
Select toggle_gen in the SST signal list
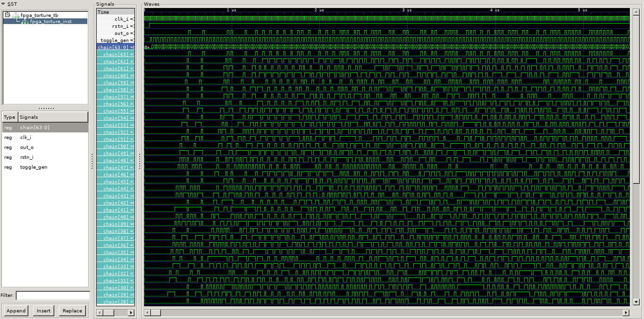(x=45, y=167)
